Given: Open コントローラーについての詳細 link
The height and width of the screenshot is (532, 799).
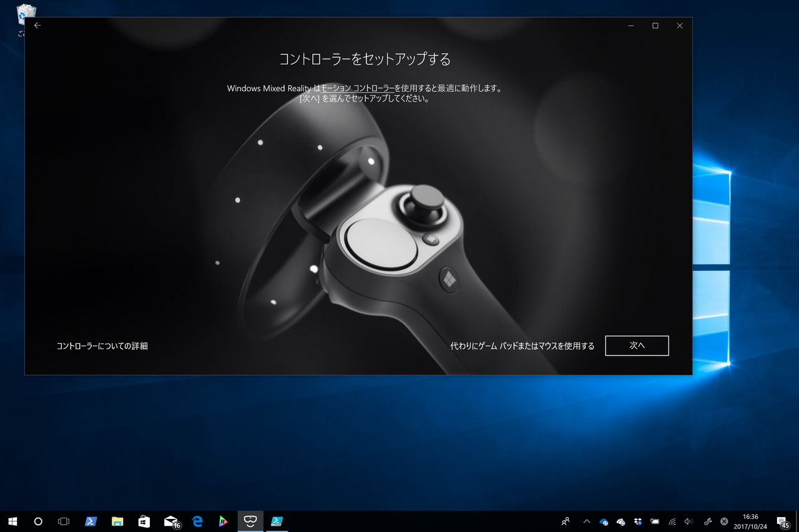Looking at the screenshot, I should [x=102, y=346].
